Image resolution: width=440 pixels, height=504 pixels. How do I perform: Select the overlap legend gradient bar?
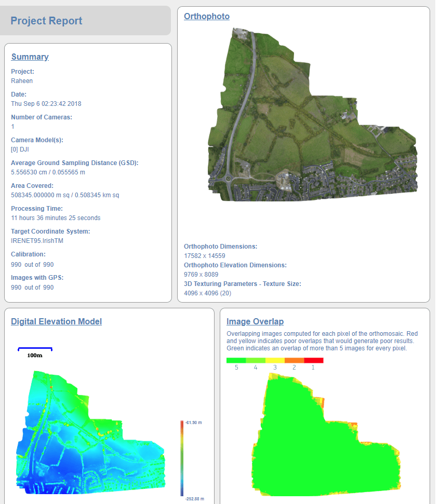click(274, 360)
